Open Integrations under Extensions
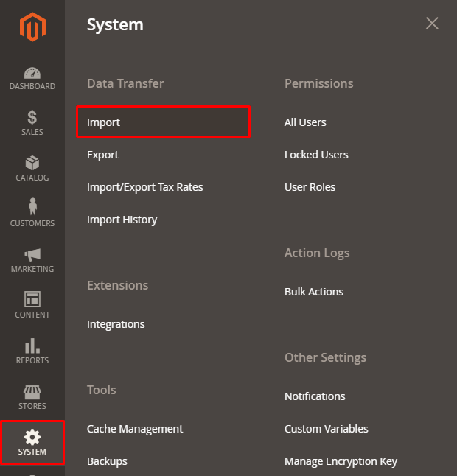This screenshot has height=476, width=457. pyautogui.click(x=116, y=324)
